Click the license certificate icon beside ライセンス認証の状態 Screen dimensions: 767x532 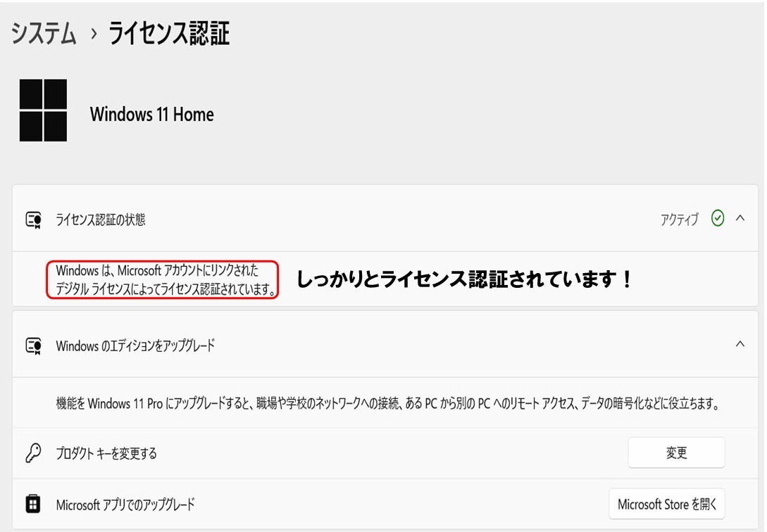33,220
